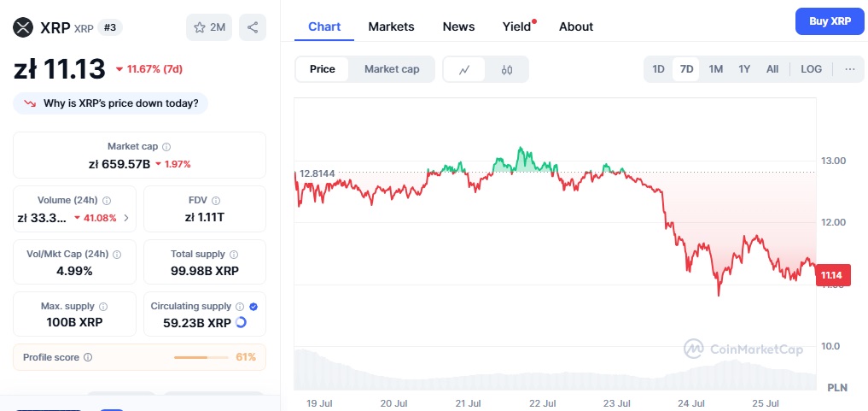
Task: Open the Yield tab
Action: tap(517, 26)
